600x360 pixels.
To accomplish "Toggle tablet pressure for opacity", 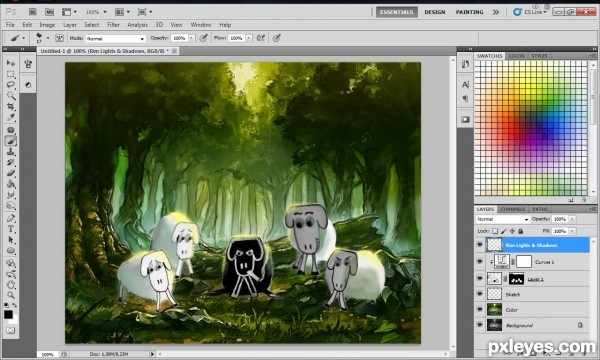I will point(204,38).
